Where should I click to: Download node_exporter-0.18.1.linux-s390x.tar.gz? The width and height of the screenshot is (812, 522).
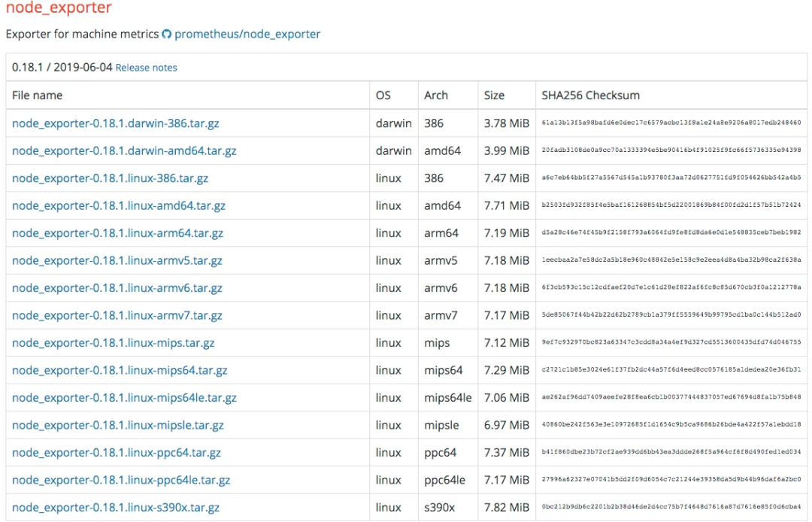(x=116, y=508)
